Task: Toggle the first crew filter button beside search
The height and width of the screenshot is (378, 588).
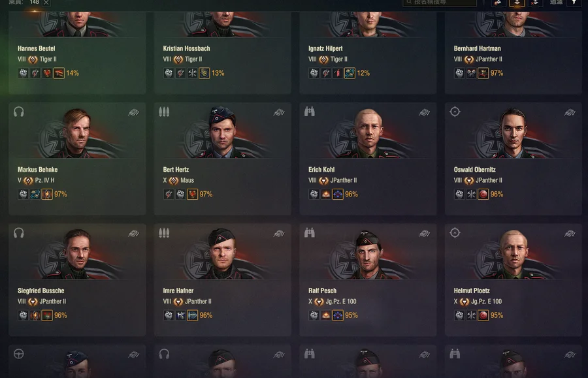Action: click(x=498, y=3)
